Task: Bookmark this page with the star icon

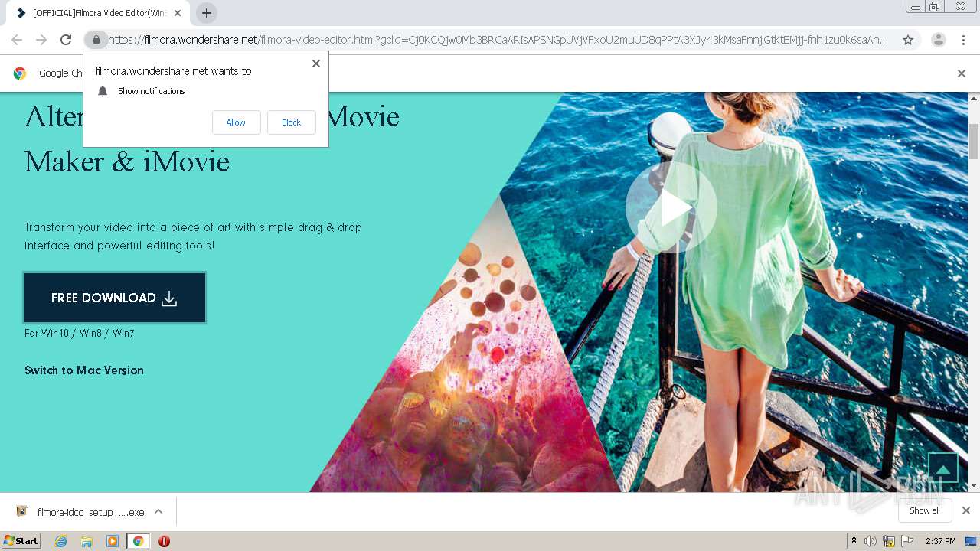Action: click(x=908, y=40)
